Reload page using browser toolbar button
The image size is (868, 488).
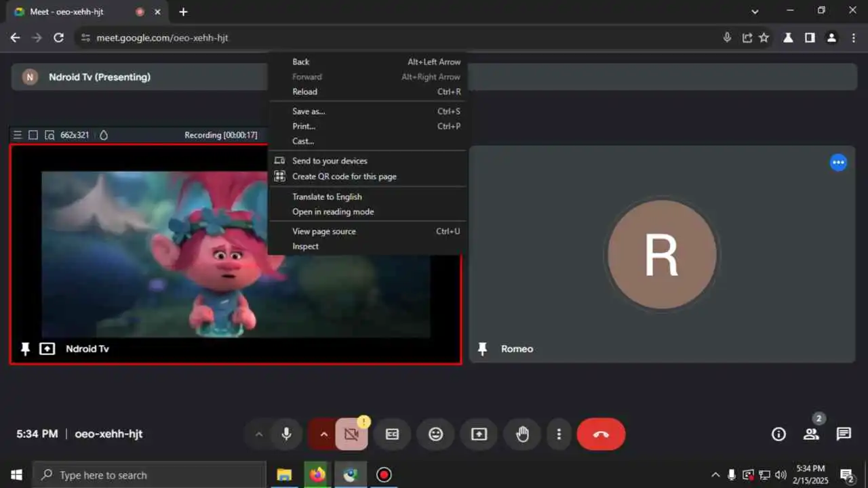[59, 38]
